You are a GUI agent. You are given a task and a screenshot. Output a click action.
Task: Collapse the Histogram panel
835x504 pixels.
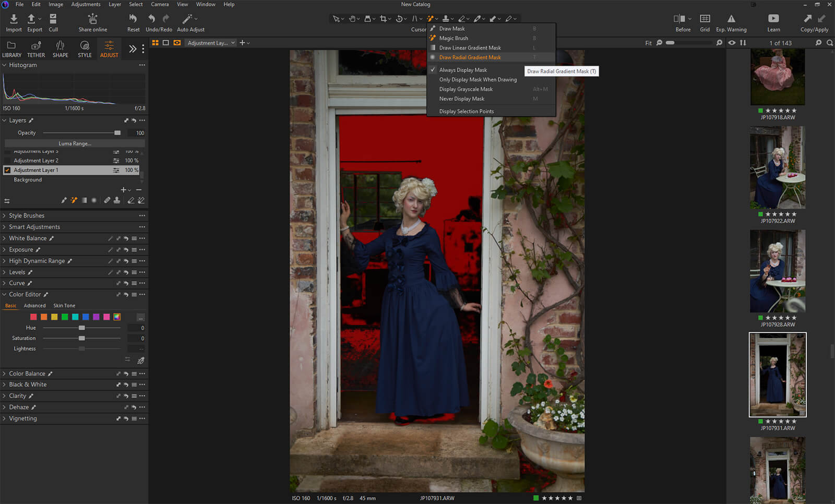pyautogui.click(x=4, y=65)
